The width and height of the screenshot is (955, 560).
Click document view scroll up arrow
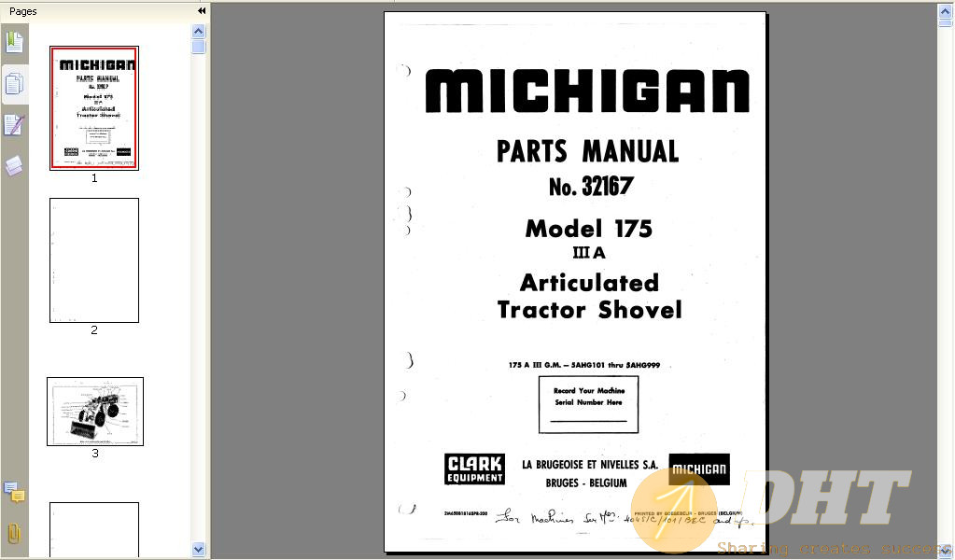[x=946, y=10]
